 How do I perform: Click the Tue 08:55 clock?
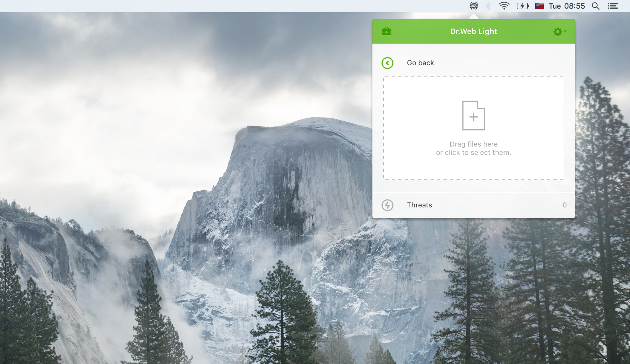[x=567, y=6]
